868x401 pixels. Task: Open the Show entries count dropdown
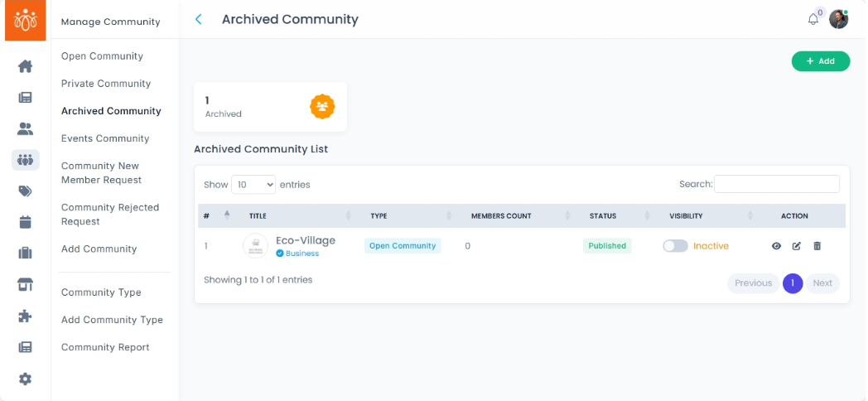click(253, 185)
